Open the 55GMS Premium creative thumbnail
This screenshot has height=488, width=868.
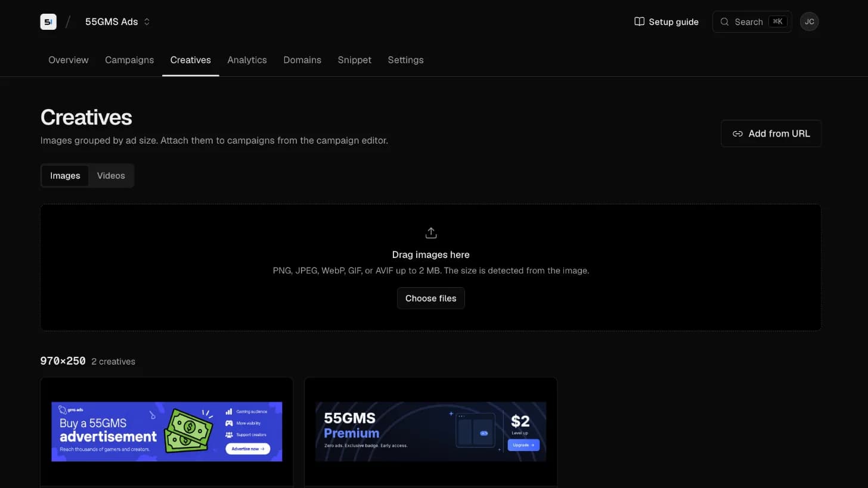(x=430, y=431)
